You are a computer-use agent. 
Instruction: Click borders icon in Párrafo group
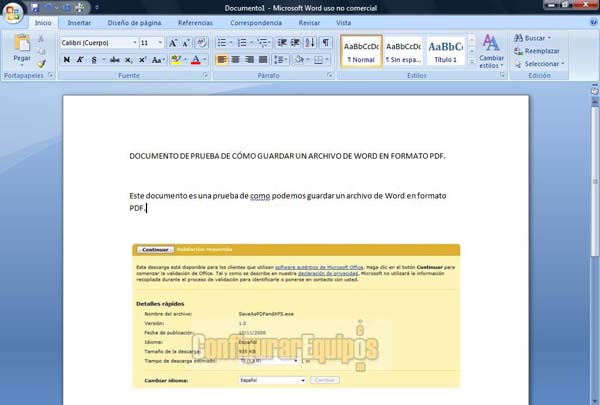[318, 60]
